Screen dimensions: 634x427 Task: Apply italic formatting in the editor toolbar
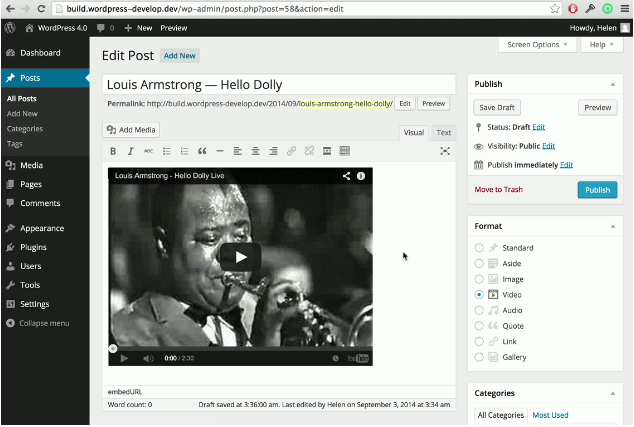(x=131, y=151)
